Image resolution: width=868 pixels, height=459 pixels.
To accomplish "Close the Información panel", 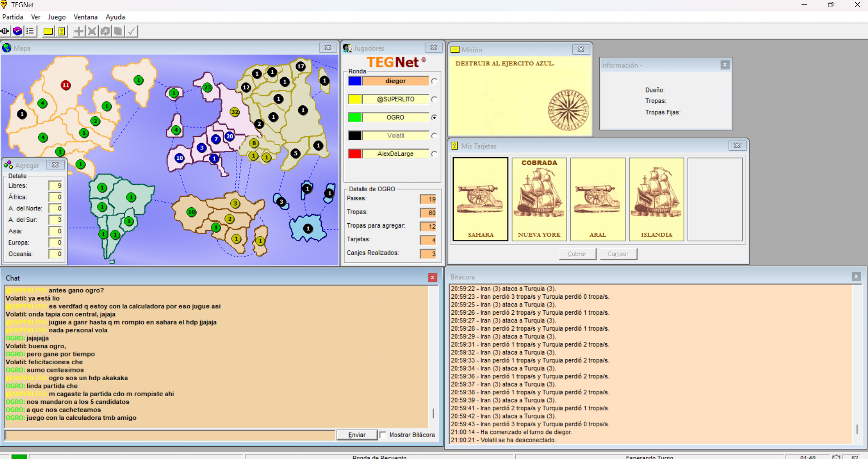I will tap(725, 65).
